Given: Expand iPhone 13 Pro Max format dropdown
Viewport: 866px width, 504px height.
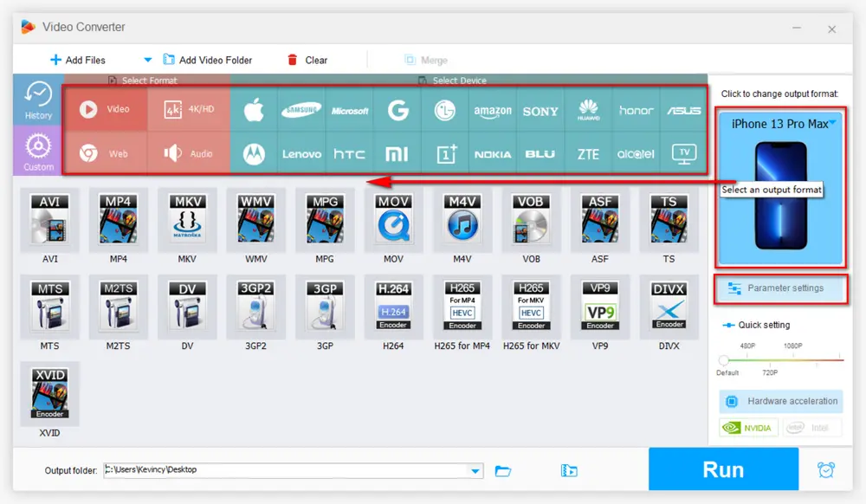Looking at the screenshot, I should [832, 123].
